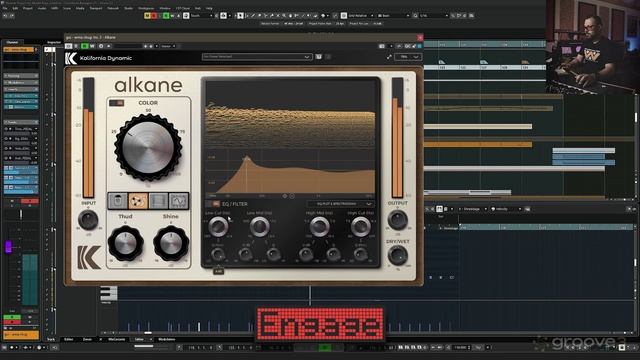Open the Audio menu
The width and height of the screenshot is (640, 360).
pos(42,8)
